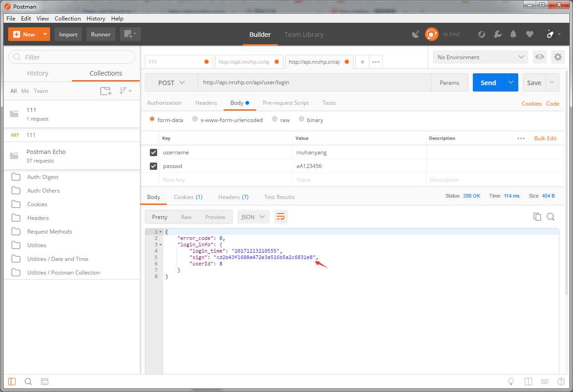Switch to the Collections tab
This screenshot has width=573, height=392.
pyautogui.click(x=106, y=73)
